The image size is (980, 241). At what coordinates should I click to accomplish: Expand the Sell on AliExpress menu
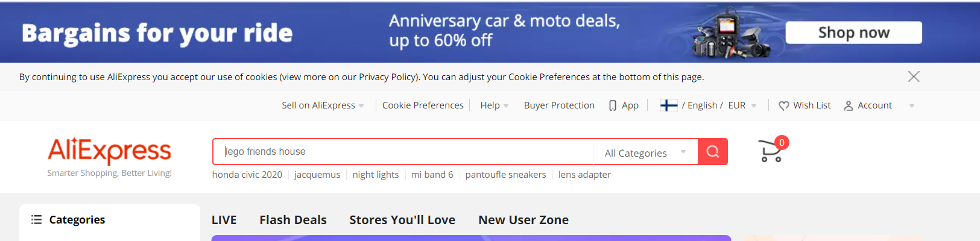tap(323, 105)
